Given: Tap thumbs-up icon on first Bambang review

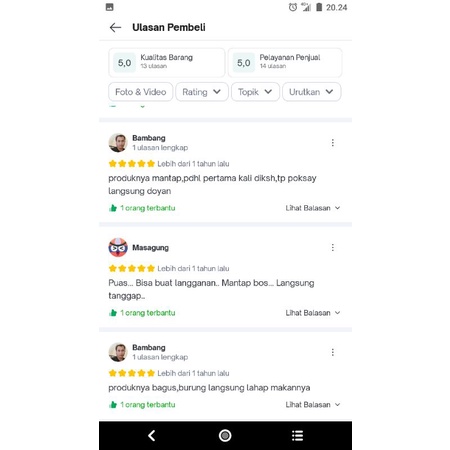Looking at the screenshot, I should point(113,208).
